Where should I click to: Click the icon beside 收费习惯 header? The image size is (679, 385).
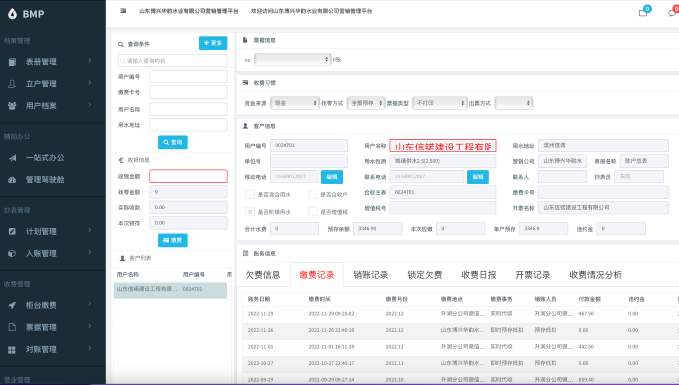pyautogui.click(x=245, y=82)
